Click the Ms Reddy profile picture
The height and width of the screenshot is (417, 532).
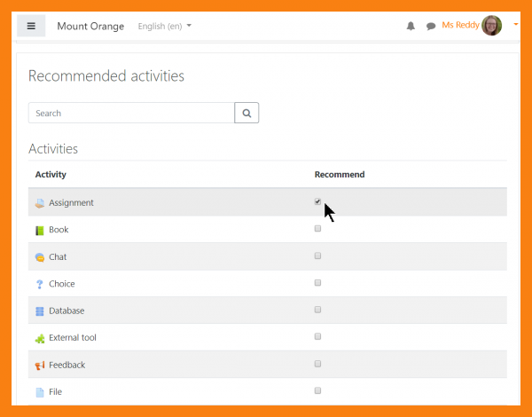point(492,26)
